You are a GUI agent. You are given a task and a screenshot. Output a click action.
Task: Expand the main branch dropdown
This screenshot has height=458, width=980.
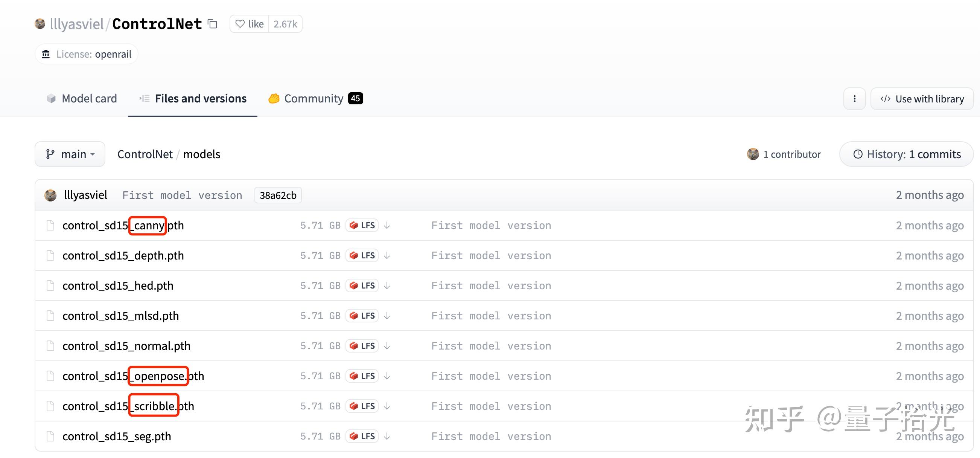70,154
